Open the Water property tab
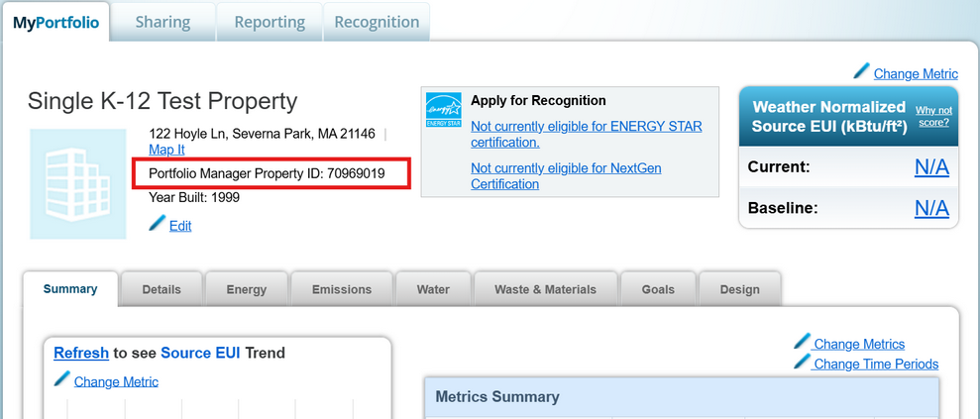 click(433, 290)
